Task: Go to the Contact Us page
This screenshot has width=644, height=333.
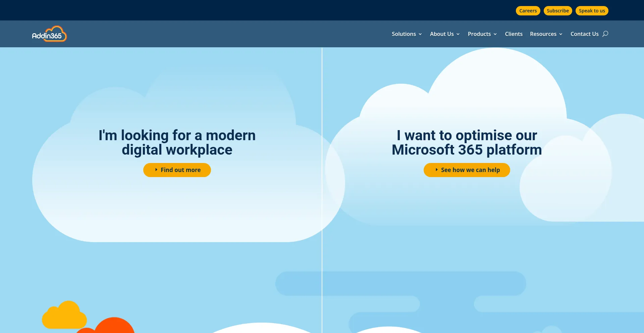Action: click(585, 34)
